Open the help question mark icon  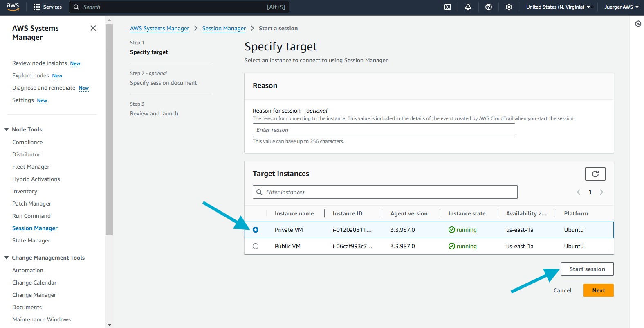point(489,7)
